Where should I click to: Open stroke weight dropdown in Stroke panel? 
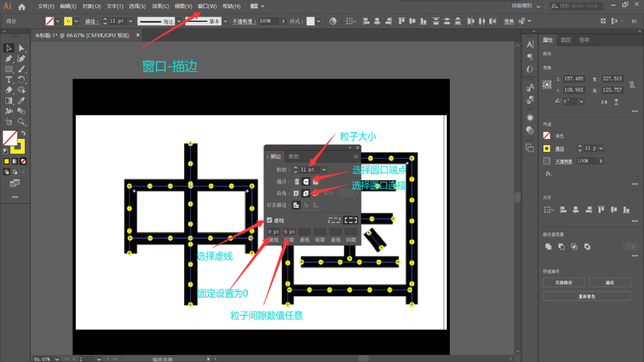click(324, 170)
